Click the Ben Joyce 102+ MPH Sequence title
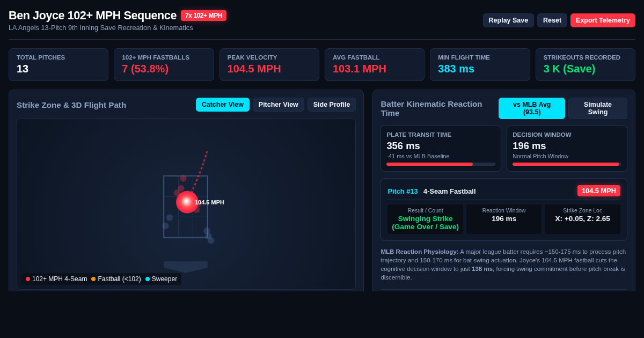Viewport: 644px width, 338px height. pos(92,16)
